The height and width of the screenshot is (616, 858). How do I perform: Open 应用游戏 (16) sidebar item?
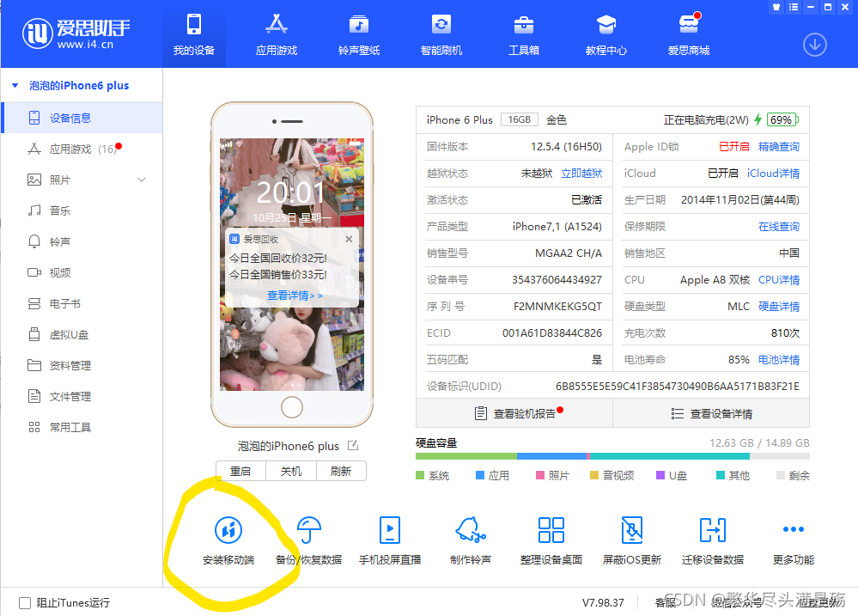(82, 149)
